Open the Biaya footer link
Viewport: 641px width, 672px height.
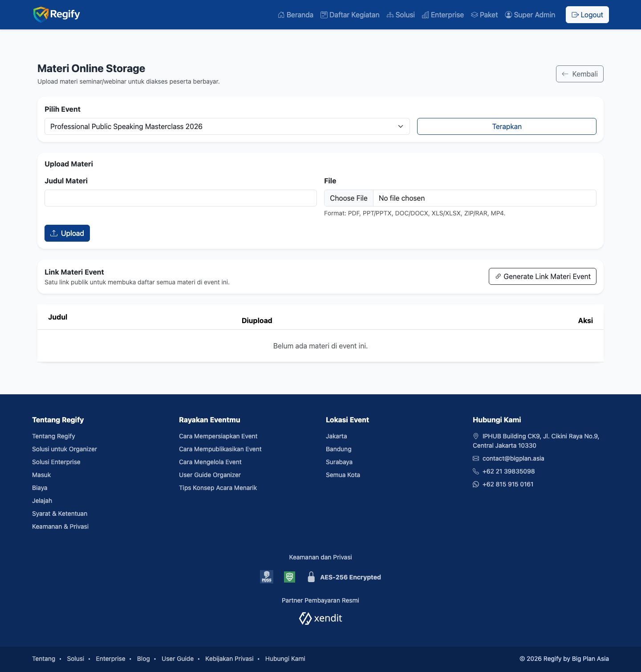(40, 488)
